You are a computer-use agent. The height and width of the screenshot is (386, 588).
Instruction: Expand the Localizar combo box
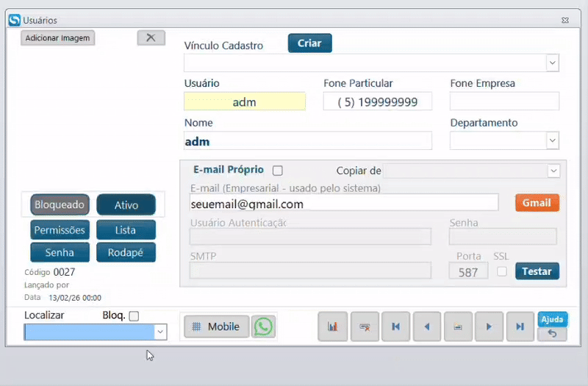pos(160,332)
